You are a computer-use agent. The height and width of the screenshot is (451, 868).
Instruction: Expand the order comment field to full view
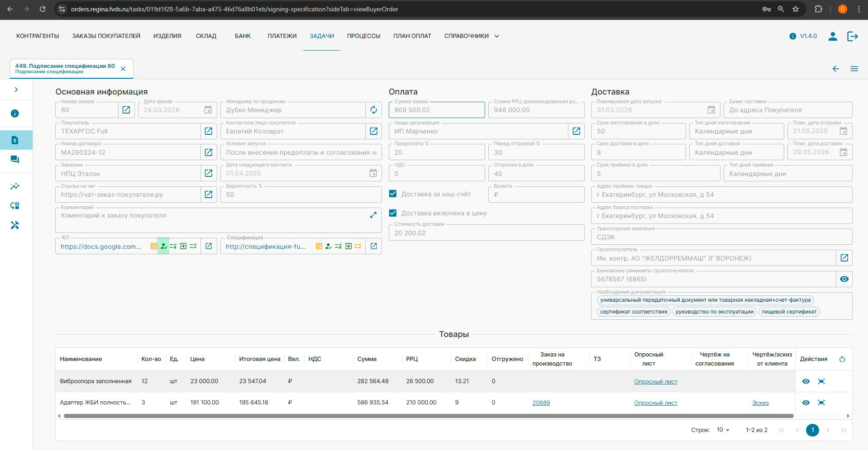click(x=373, y=215)
